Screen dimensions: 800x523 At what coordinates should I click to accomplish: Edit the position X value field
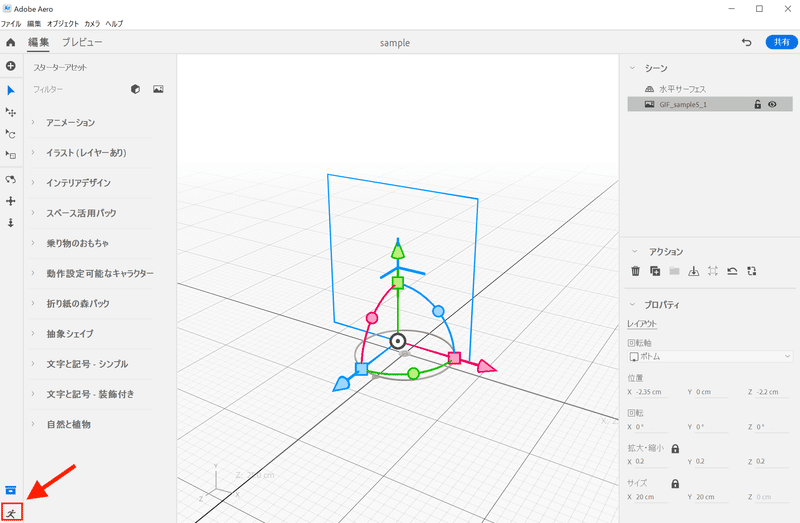(652, 392)
